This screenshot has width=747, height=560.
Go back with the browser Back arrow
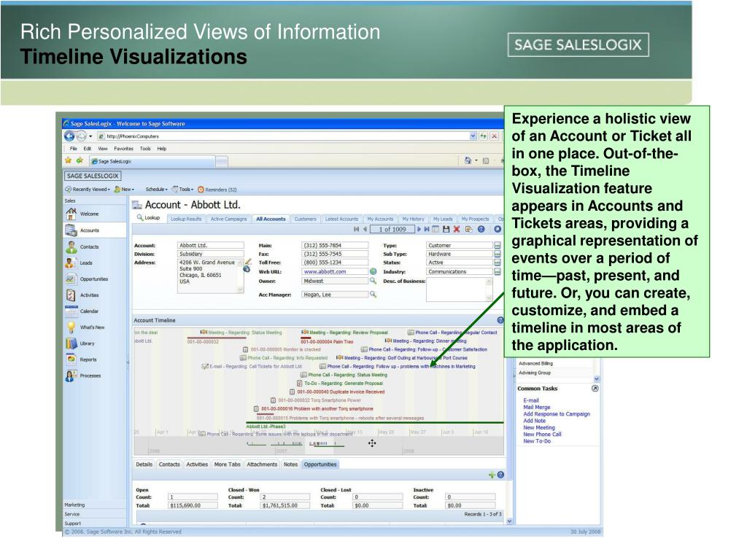coord(69,136)
